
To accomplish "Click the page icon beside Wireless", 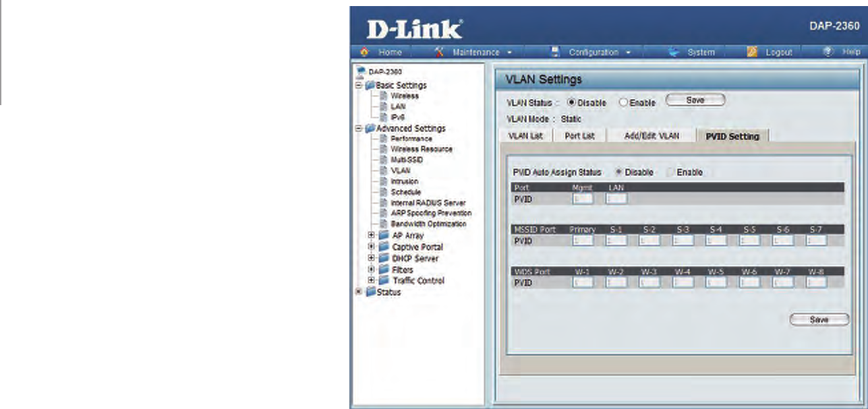I will pyautogui.click(x=384, y=96).
